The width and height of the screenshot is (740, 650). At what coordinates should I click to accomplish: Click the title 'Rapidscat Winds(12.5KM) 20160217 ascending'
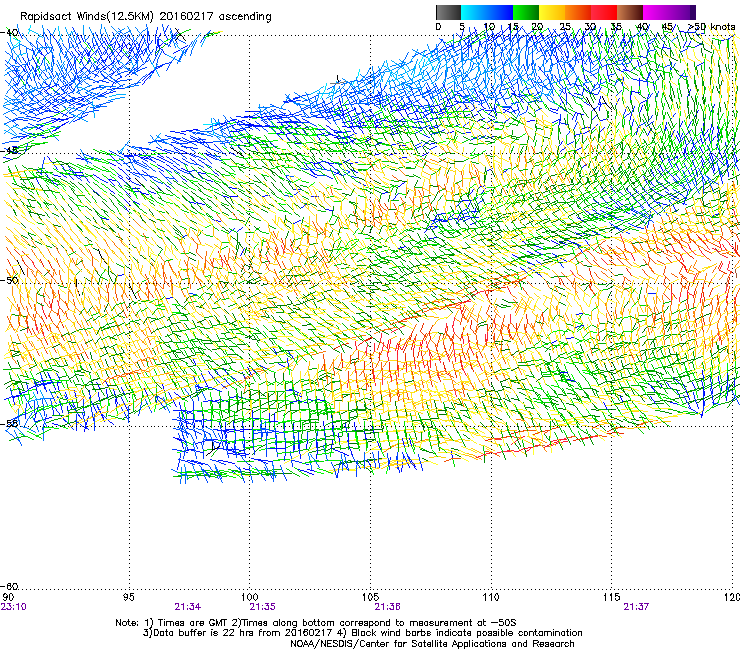[146, 17]
